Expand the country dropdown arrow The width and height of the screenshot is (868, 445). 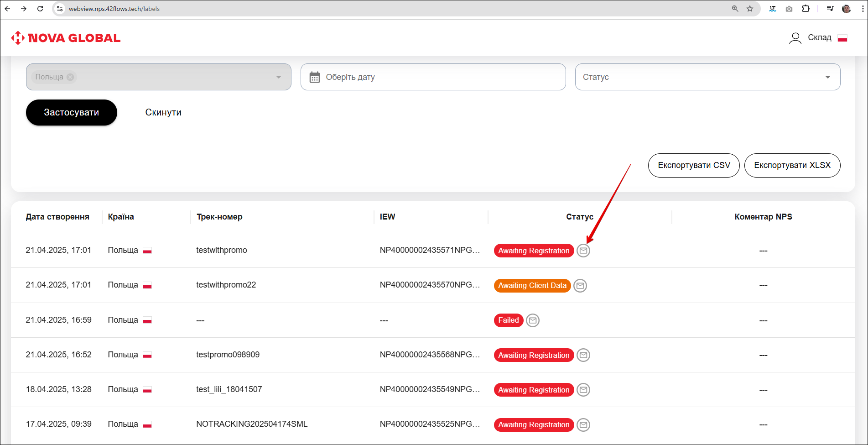pyautogui.click(x=278, y=77)
